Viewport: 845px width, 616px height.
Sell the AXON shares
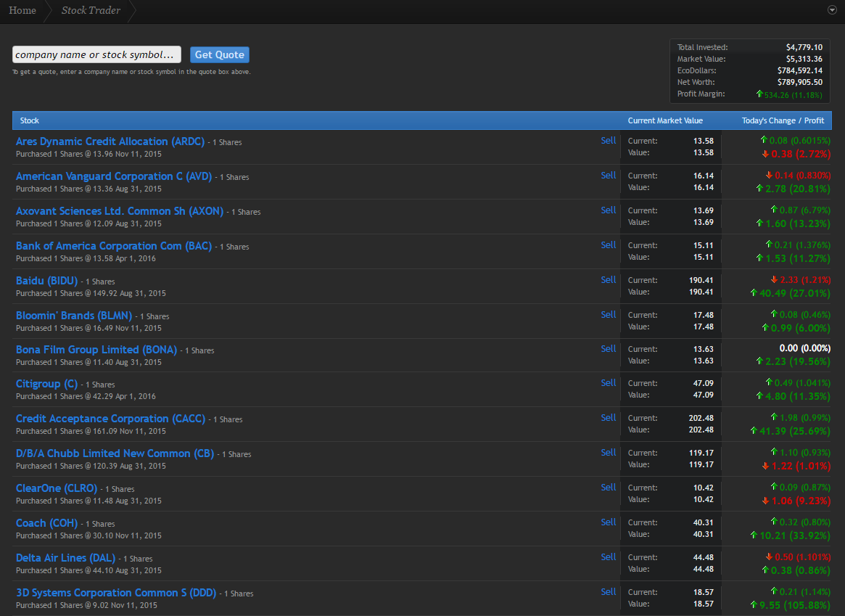(609, 210)
